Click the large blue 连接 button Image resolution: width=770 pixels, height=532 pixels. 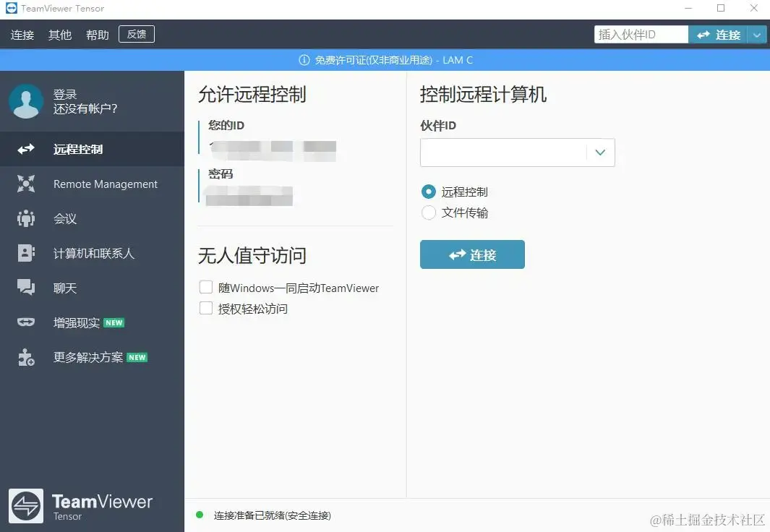pyautogui.click(x=472, y=254)
